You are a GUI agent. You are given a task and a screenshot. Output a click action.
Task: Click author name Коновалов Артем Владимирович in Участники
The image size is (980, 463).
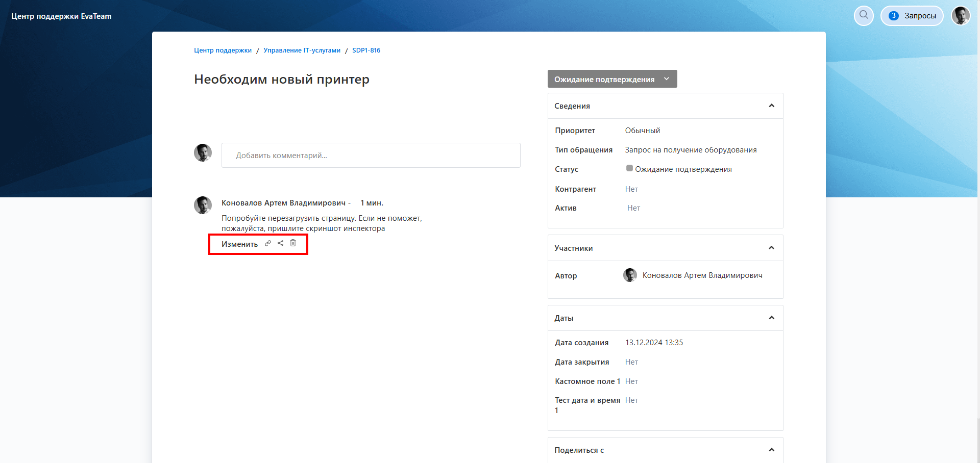pyautogui.click(x=702, y=275)
